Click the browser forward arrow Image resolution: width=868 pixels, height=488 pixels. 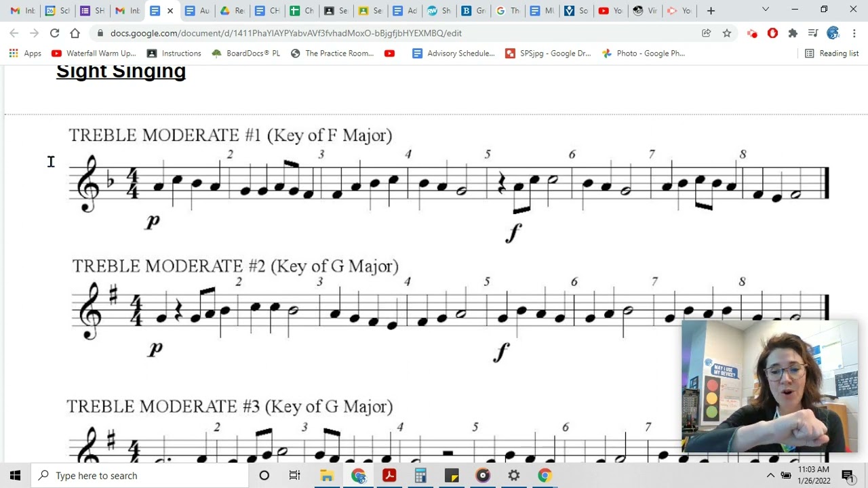[x=34, y=33]
